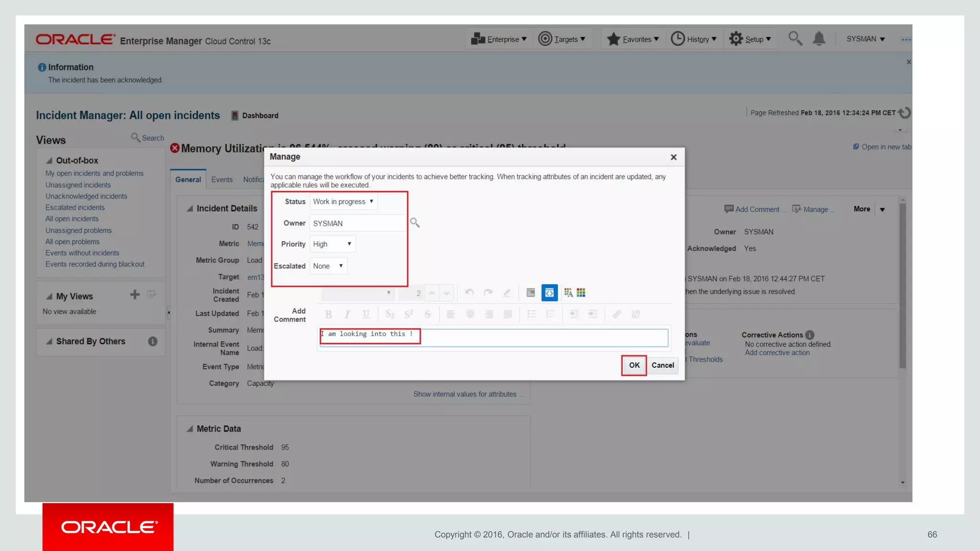Open the Escalated dropdown

pos(328,266)
